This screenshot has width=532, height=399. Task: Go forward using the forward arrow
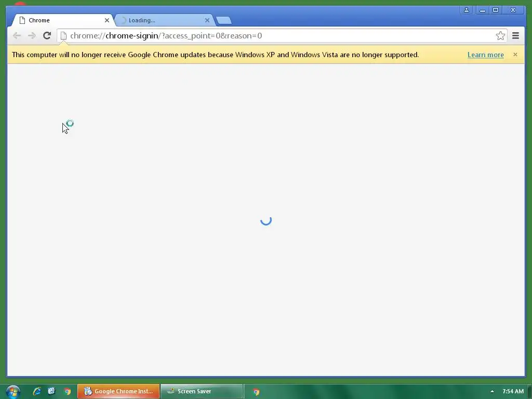click(x=32, y=36)
